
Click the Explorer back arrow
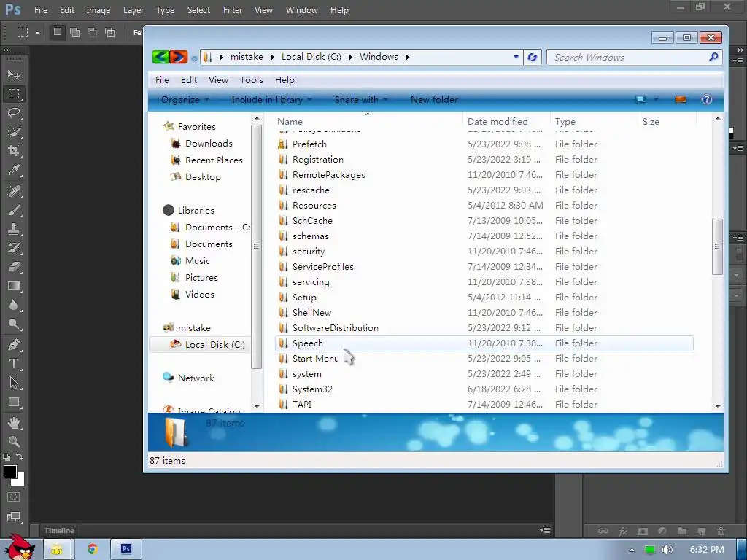160,57
